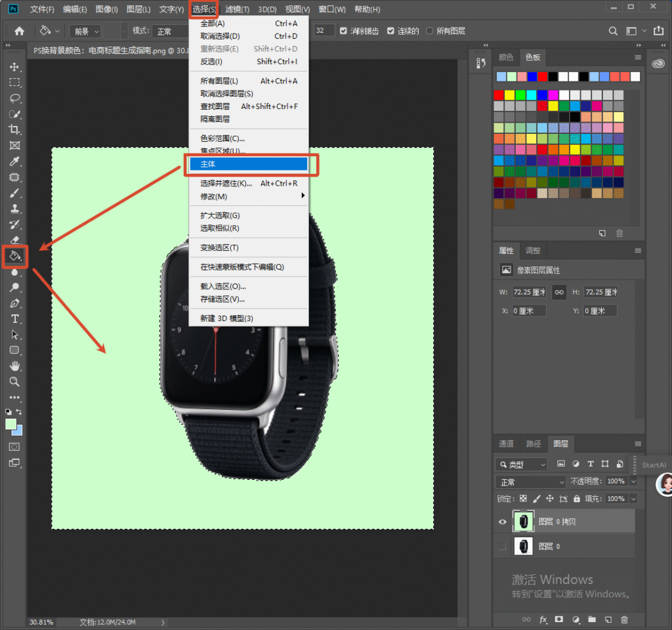Choose 反选(I) from the Select menu
672x630 pixels.
pyautogui.click(x=249, y=62)
